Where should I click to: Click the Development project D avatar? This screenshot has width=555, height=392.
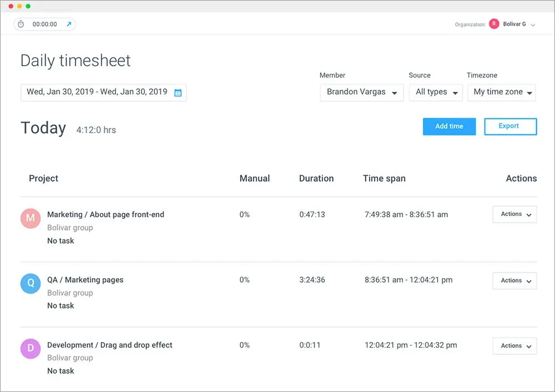pyautogui.click(x=31, y=349)
